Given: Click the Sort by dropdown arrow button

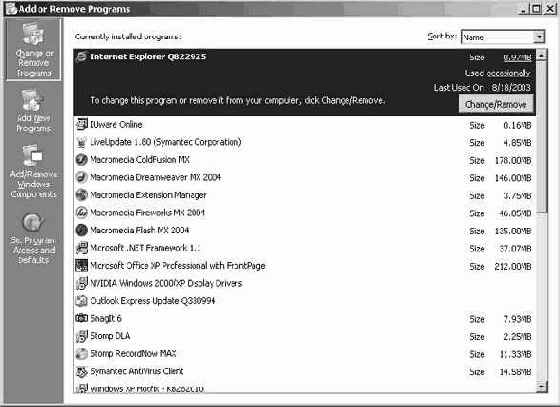Looking at the screenshot, I should click(539, 37).
